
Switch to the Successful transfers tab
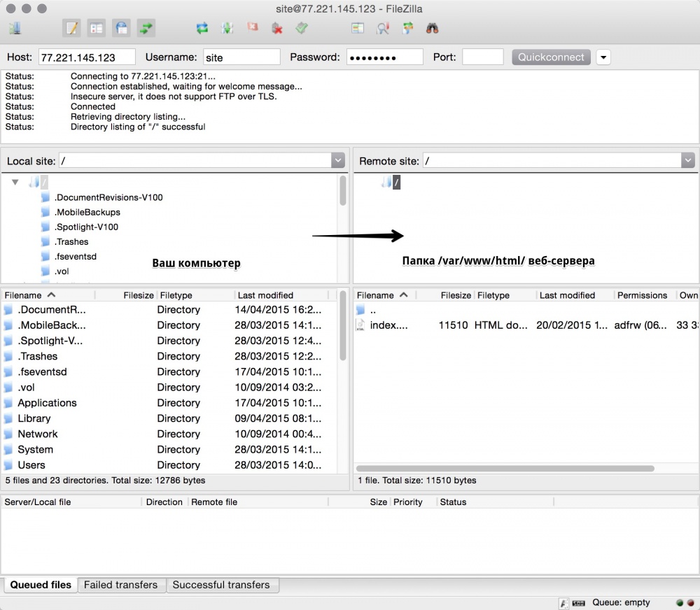[x=221, y=585]
